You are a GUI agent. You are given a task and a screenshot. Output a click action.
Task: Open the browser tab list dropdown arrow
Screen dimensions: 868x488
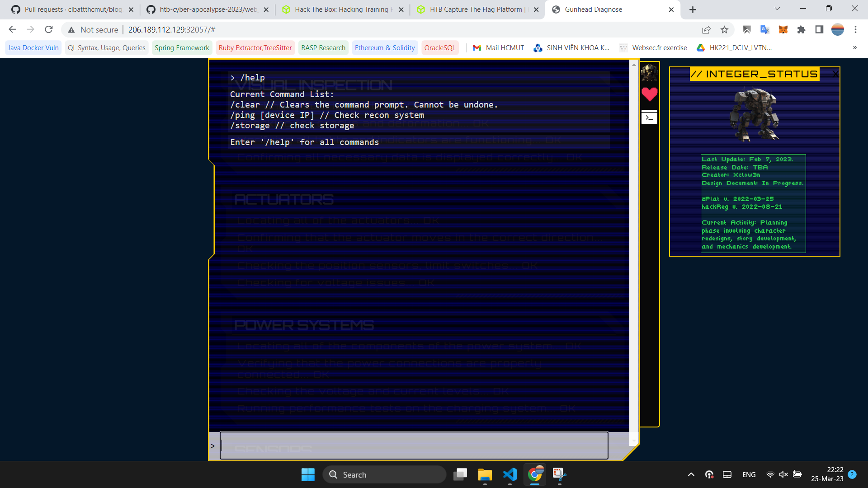pos(777,9)
